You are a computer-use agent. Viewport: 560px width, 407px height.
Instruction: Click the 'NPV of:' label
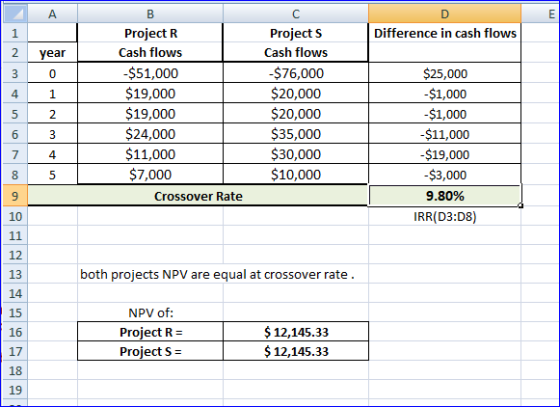pyautogui.click(x=150, y=313)
